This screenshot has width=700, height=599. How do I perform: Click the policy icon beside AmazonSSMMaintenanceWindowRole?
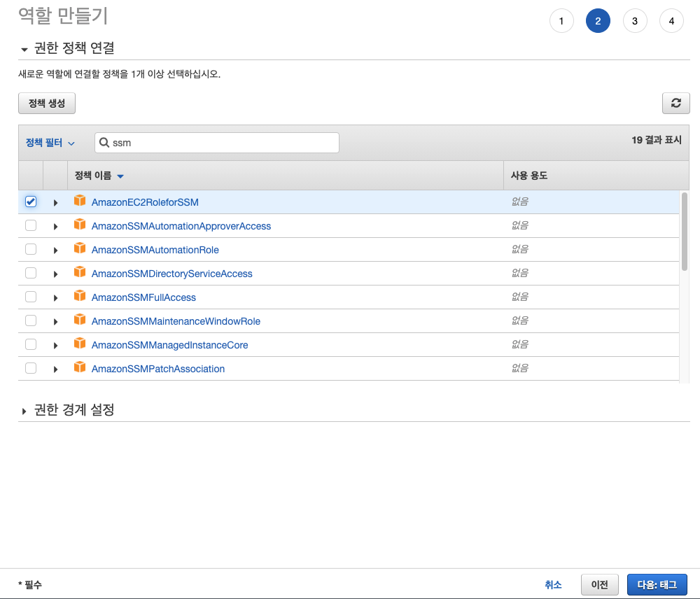coord(80,320)
